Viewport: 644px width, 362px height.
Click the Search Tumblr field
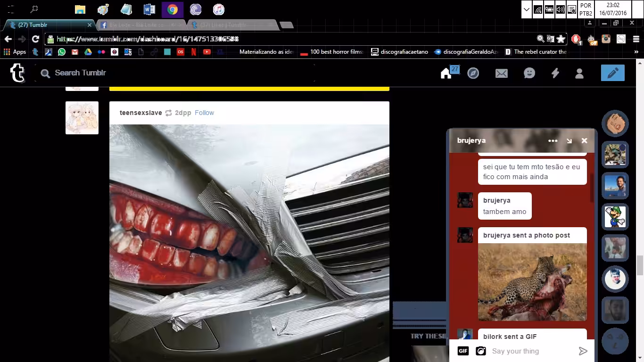pyautogui.click(x=174, y=73)
